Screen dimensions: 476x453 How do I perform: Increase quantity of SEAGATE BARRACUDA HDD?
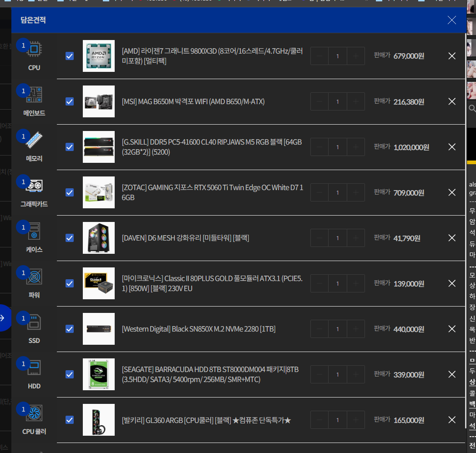coord(355,374)
